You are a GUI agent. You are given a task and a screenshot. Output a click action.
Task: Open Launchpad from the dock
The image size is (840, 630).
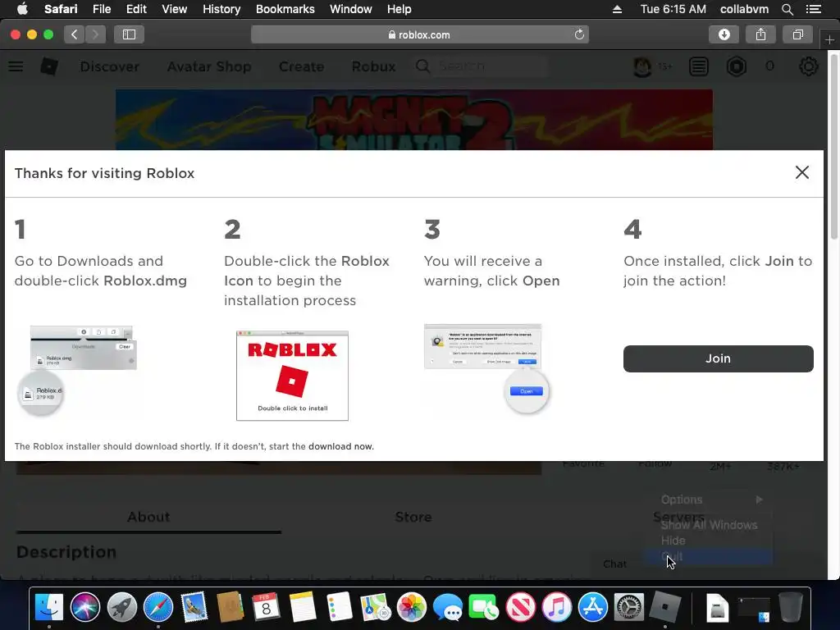point(121,608)
